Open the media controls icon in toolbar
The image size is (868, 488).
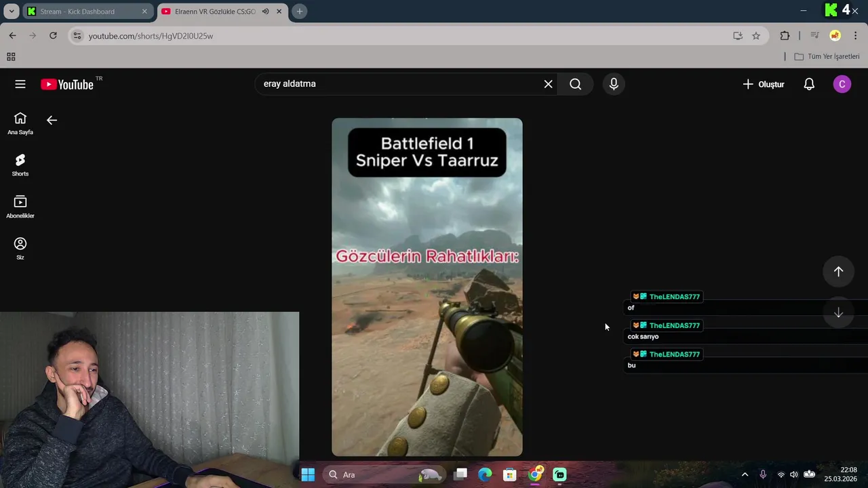point(814,36)
